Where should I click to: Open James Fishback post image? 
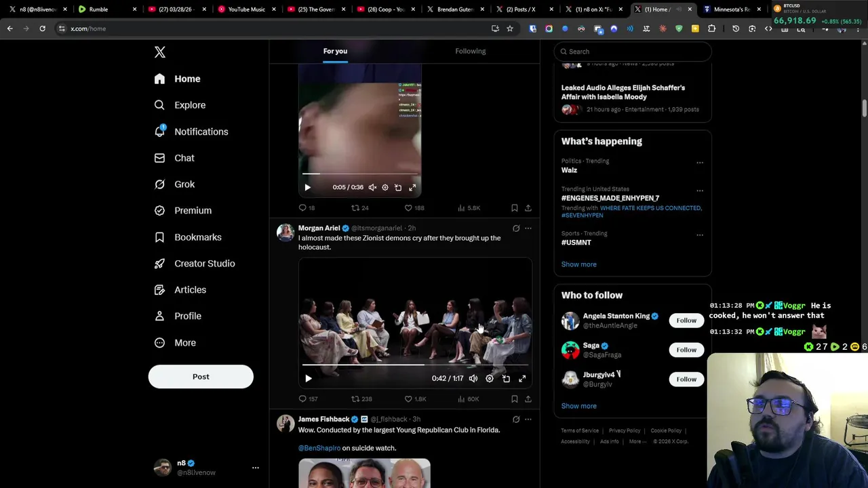click(364, 473)
